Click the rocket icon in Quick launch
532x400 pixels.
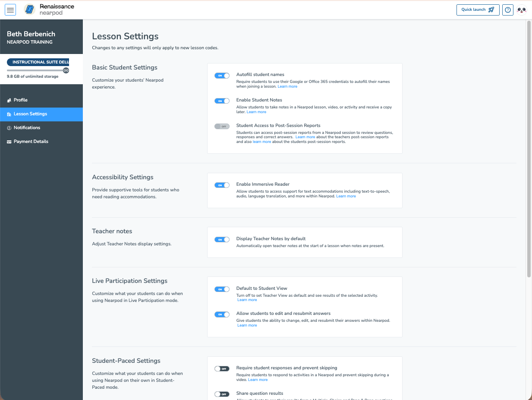coord(491,10)
